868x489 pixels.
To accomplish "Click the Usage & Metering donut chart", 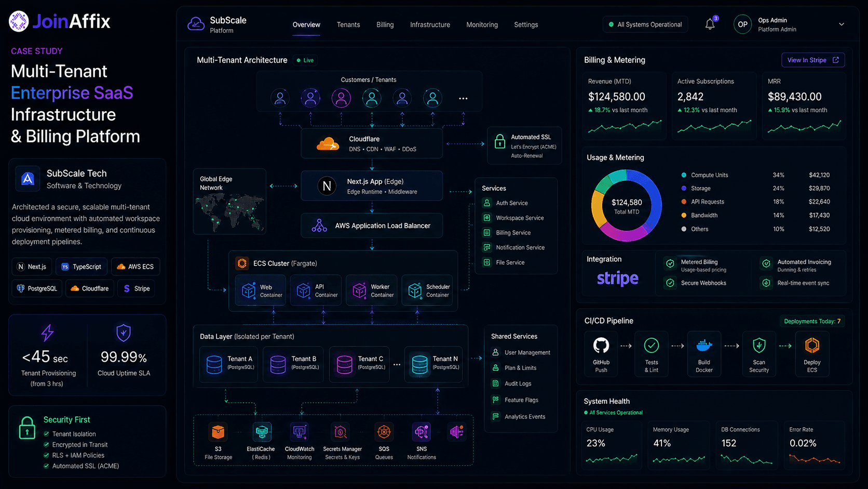I will pos(627,205).
